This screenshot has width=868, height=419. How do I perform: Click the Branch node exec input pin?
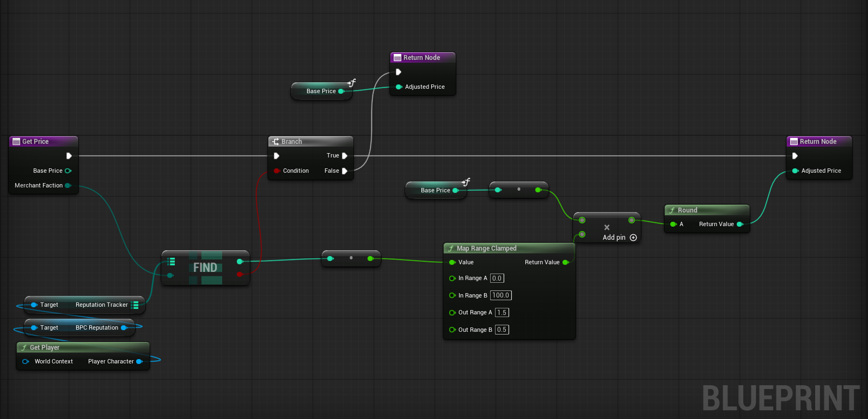pyautogui.click(x=277, y=156)
